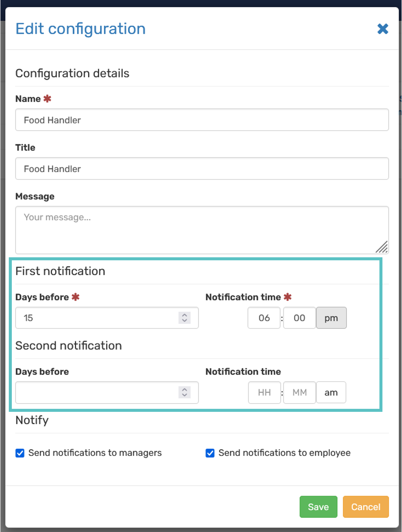Decrease second notification Days before value
Viewport: 402px width, 532px height.
[184, 395]
